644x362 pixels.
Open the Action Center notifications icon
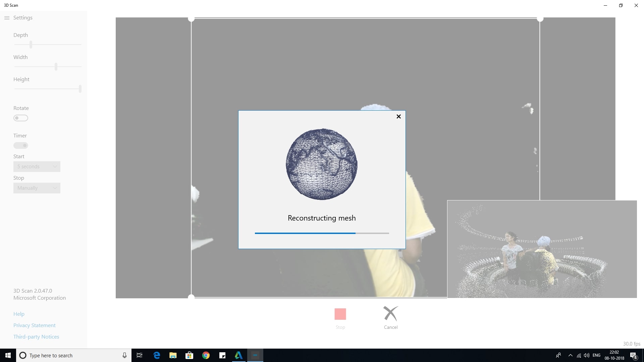634,356
